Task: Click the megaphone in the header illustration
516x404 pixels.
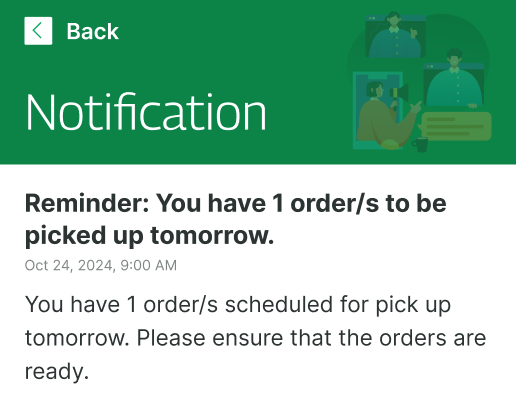Action: (x=399, y=93)
